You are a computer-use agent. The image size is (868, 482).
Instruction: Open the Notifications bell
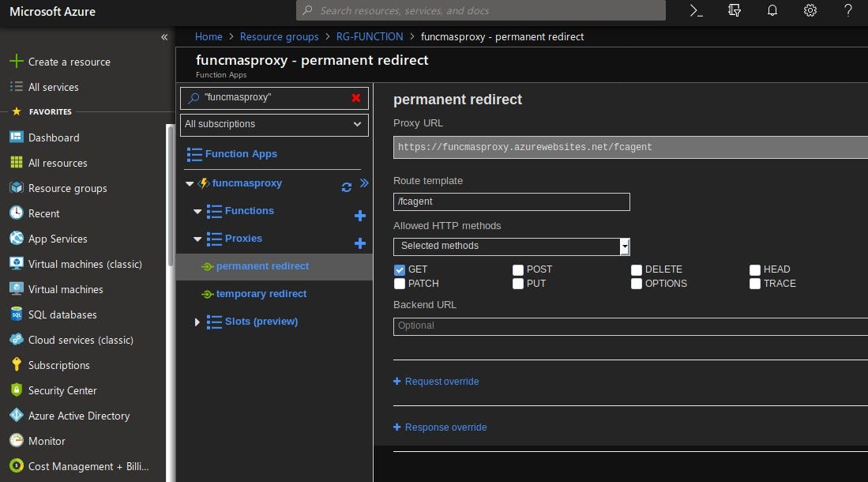point(772,10)
